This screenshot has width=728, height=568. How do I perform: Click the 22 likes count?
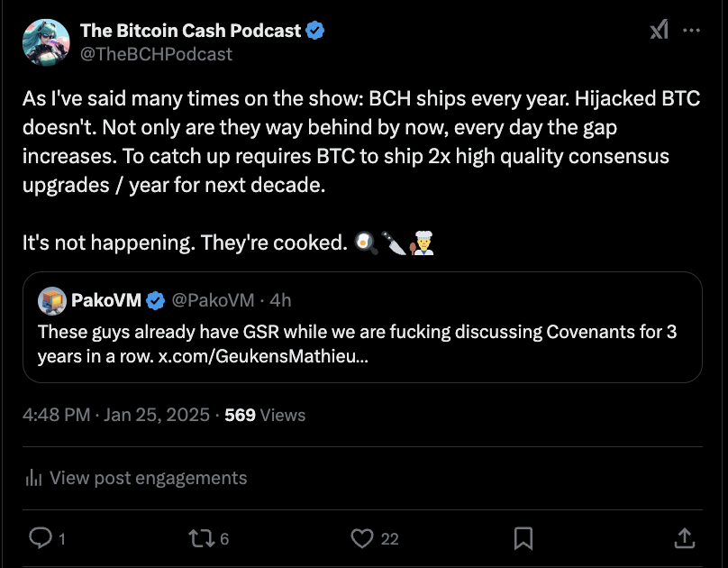[x=389, y=538]
